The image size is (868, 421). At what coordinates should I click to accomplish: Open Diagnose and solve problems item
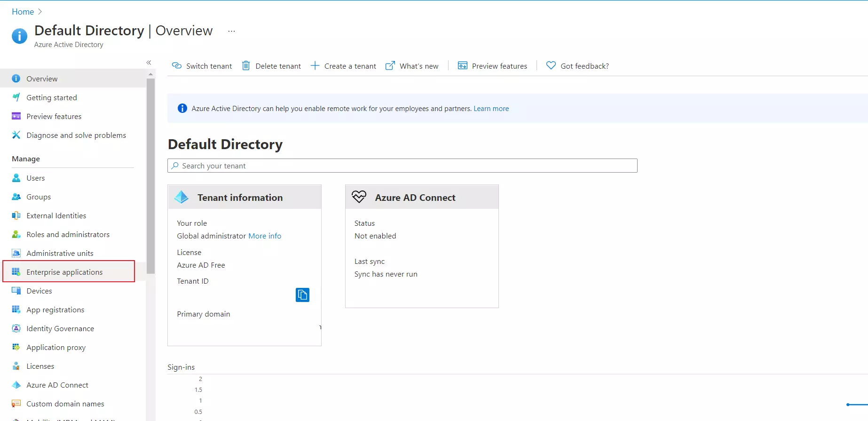[x=73, y=135]
